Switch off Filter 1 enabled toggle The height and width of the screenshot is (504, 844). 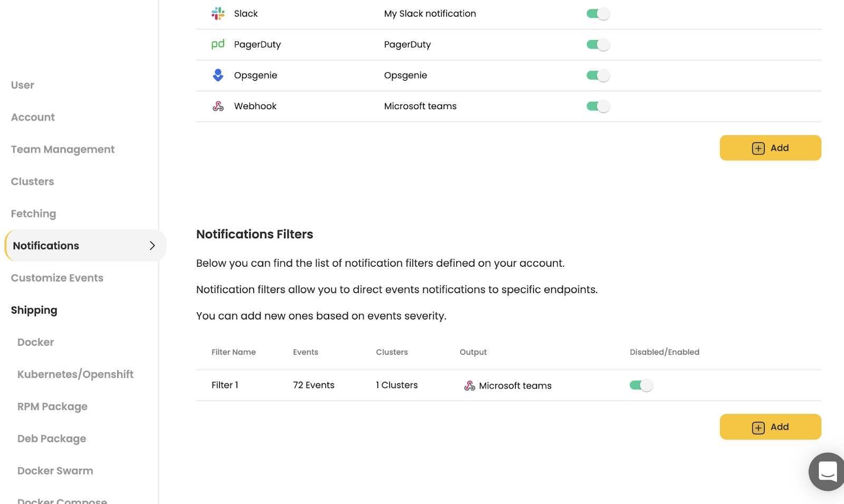641,385
